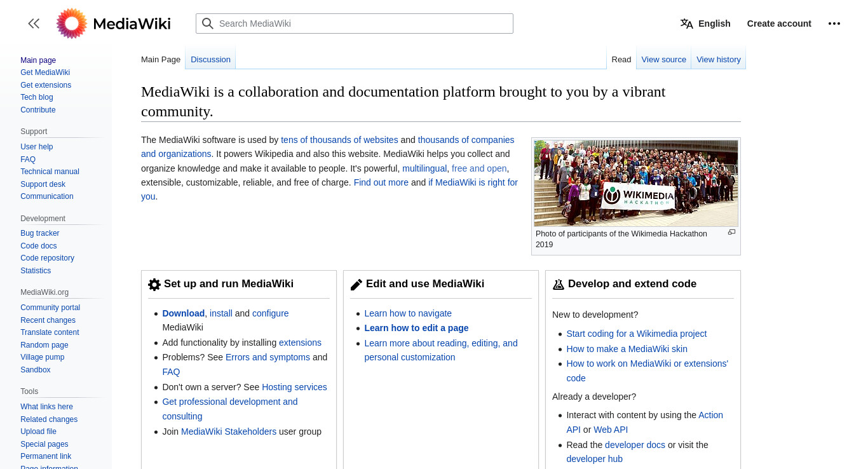Open the Sandbox sidebar link
Image resolution: width=868 pixels, height=469 pixels.
[x=36, y=370]
